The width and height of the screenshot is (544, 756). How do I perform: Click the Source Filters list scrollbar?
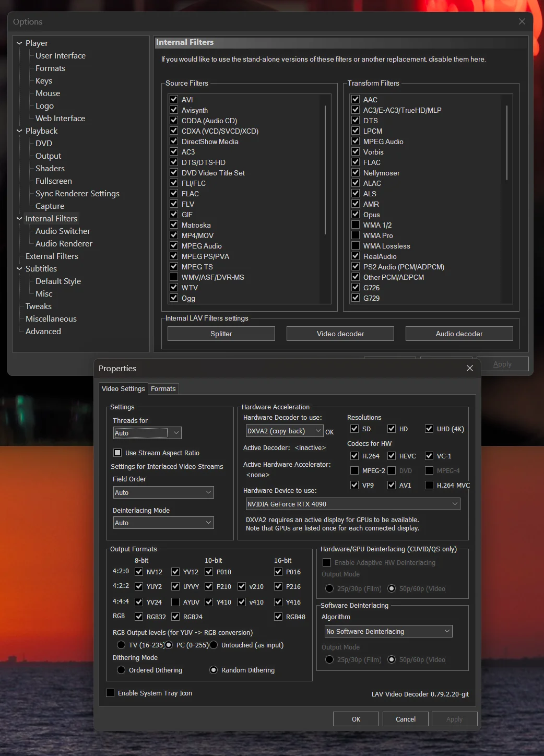pos(325,170)
